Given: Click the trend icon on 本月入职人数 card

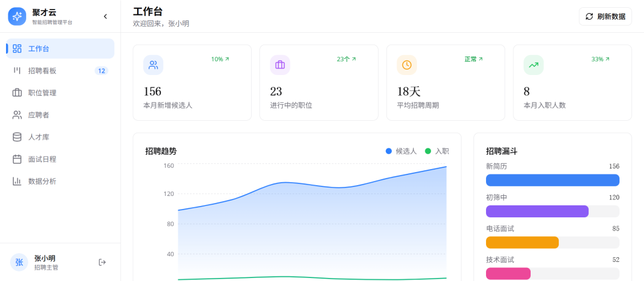Looking at the screenshot, I should tap(534, 65).
